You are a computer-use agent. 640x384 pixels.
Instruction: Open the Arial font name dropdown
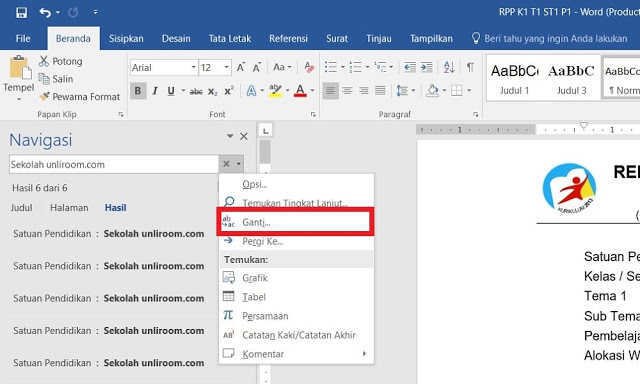pos(193,67)
